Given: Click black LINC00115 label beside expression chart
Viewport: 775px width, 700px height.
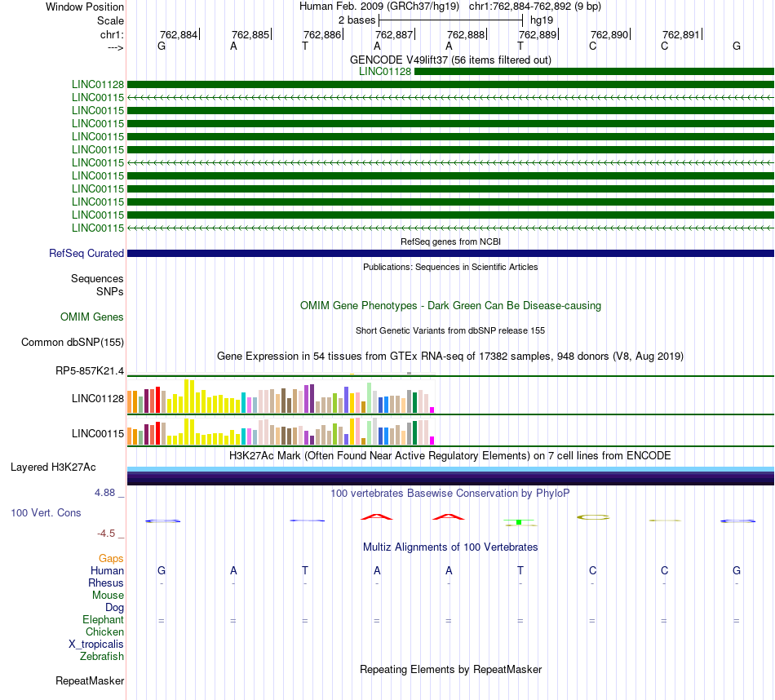Looking at the screenshot, I should coord(97,433).
